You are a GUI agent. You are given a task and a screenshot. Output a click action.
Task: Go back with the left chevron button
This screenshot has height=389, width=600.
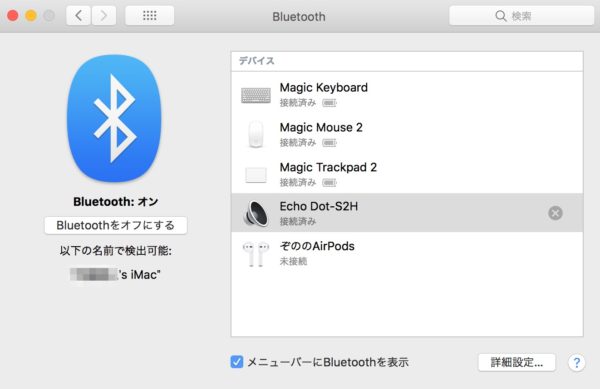(x=78, y=16)
